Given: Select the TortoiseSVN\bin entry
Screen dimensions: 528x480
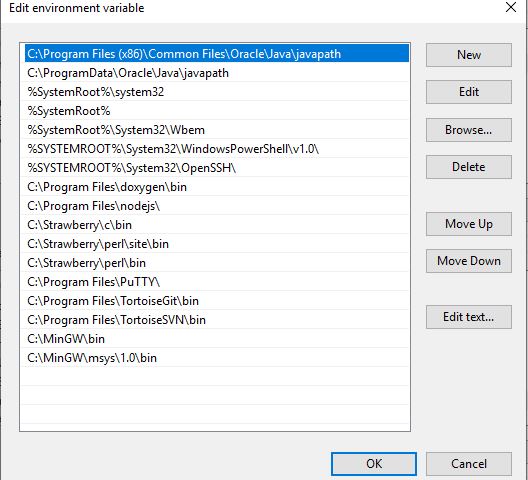Looking at the screenshot, I should tap(217, 320).
